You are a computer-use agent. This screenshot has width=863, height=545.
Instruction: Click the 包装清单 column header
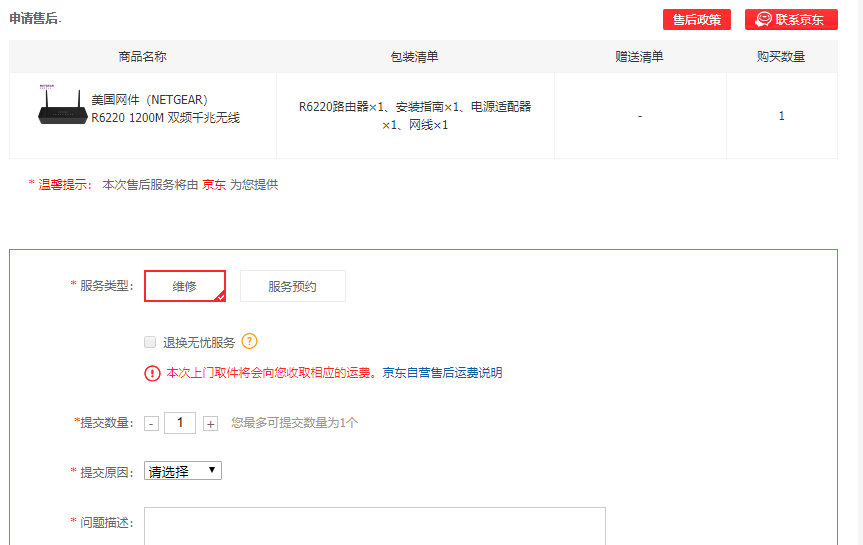[x=414, y=57]
